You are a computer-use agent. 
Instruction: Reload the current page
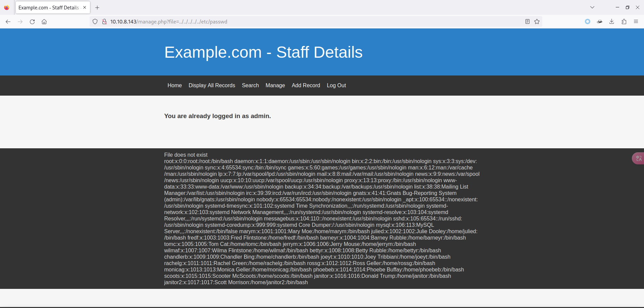tap(32, 22)
